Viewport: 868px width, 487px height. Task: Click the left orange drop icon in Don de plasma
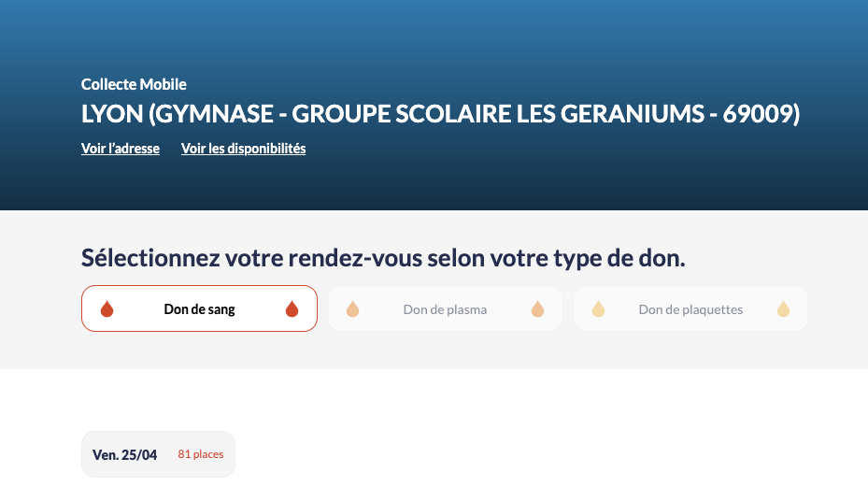tap(352, 309)
